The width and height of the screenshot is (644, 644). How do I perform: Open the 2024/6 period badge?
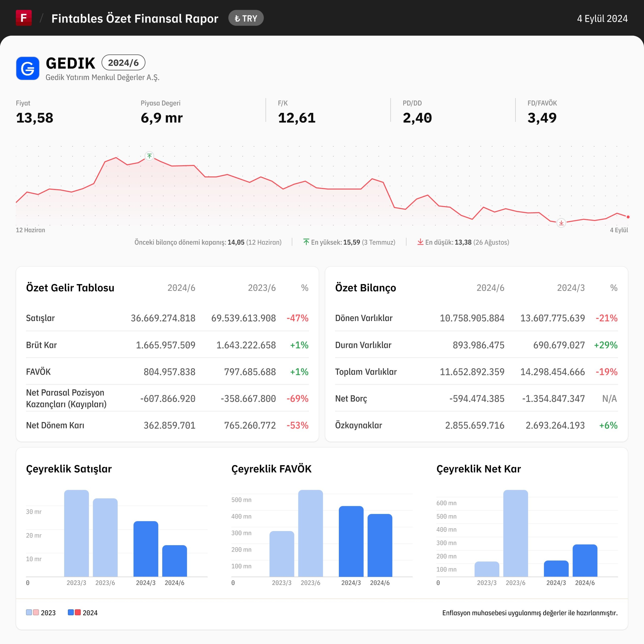pyautogui.click(x=123, y=63)
